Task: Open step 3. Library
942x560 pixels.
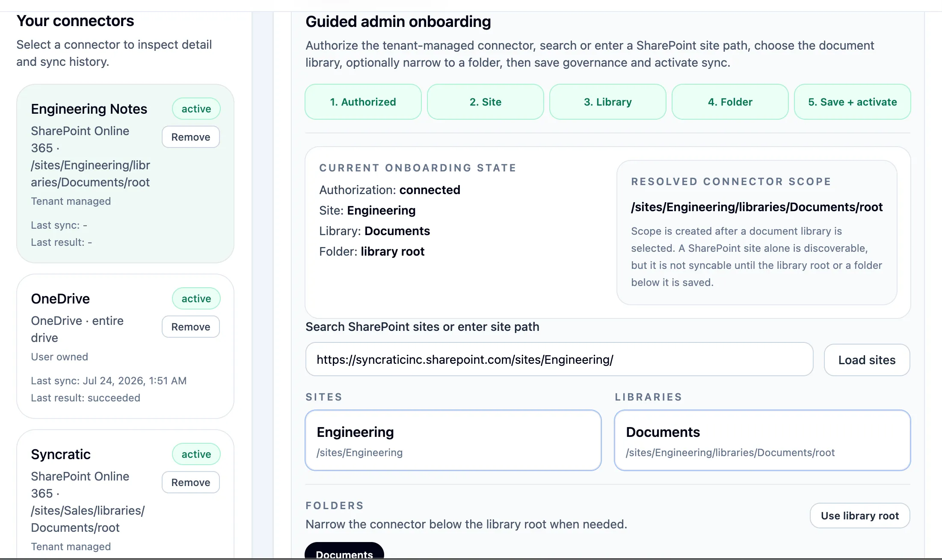Action: 607,102
